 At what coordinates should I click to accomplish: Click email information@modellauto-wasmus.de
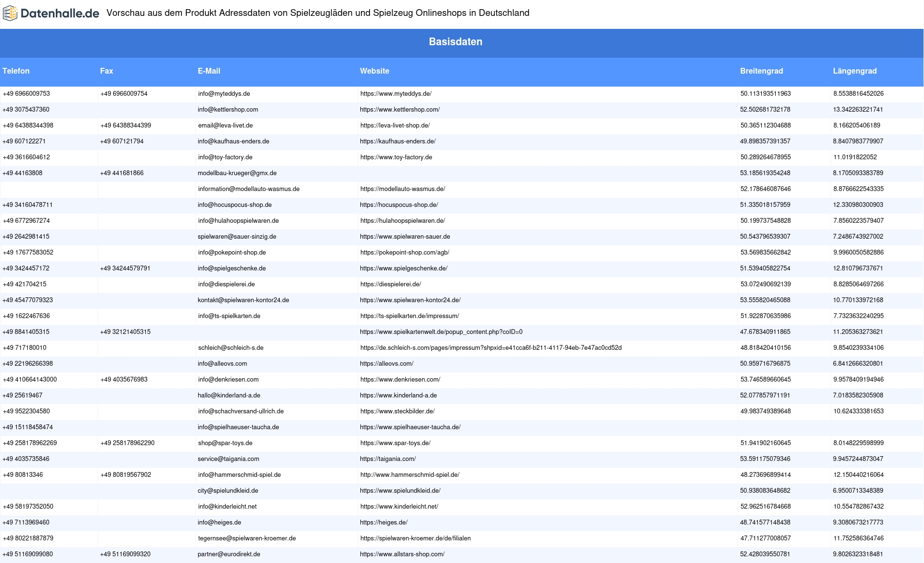(x=249, y=189)
